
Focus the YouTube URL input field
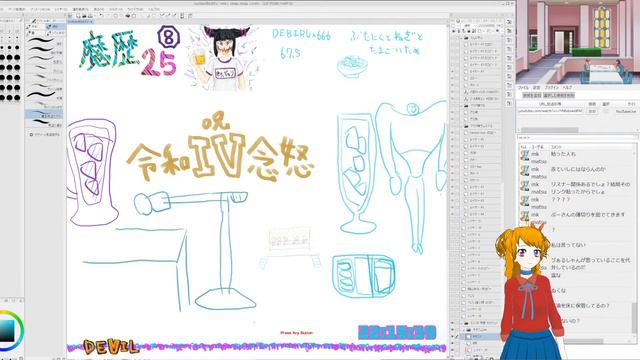(551, 111)
